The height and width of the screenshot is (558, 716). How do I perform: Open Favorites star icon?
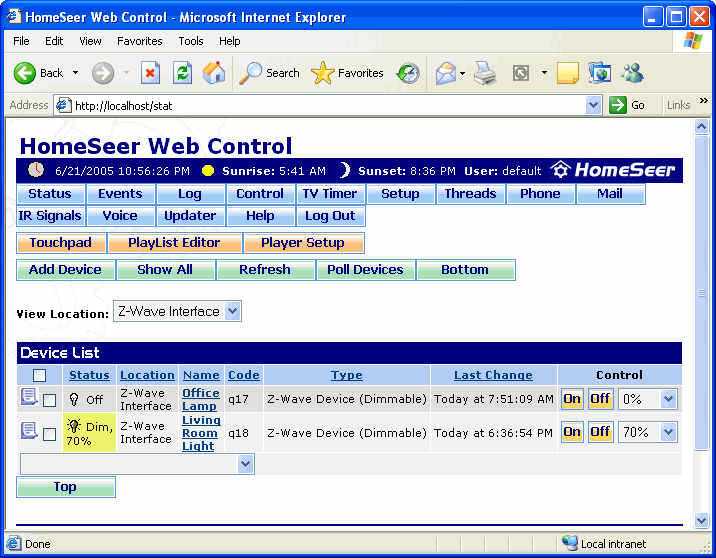322,73
